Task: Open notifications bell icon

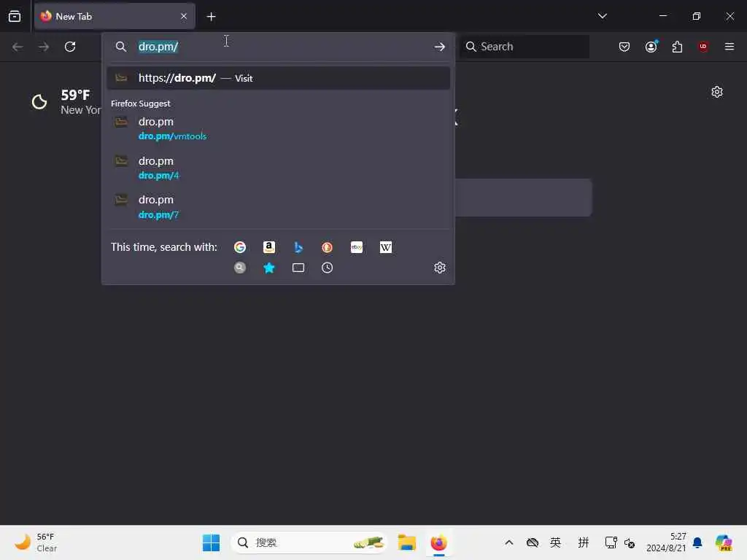Action: (697, 542)
